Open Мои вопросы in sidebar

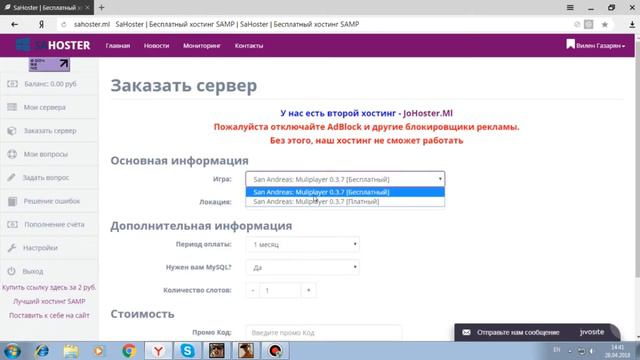click(46, 154)
